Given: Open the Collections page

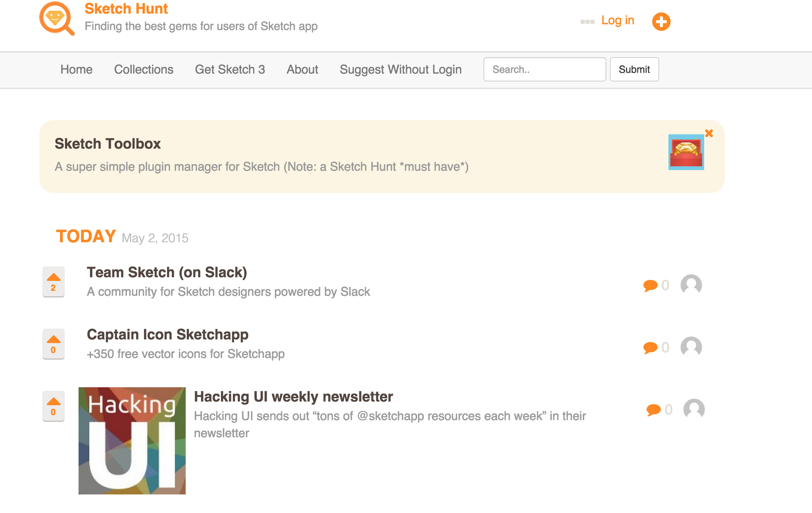Looking at the screenshot, I should click(x=144, y=69).
